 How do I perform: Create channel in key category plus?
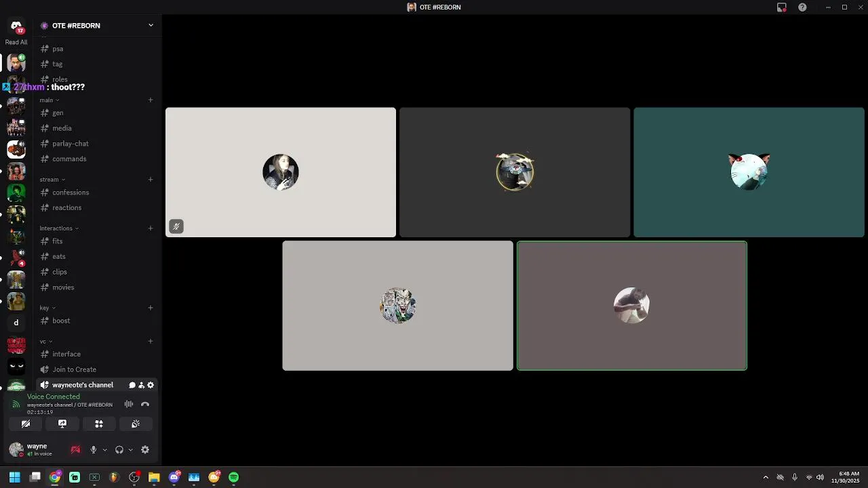(x=151, y=308)
